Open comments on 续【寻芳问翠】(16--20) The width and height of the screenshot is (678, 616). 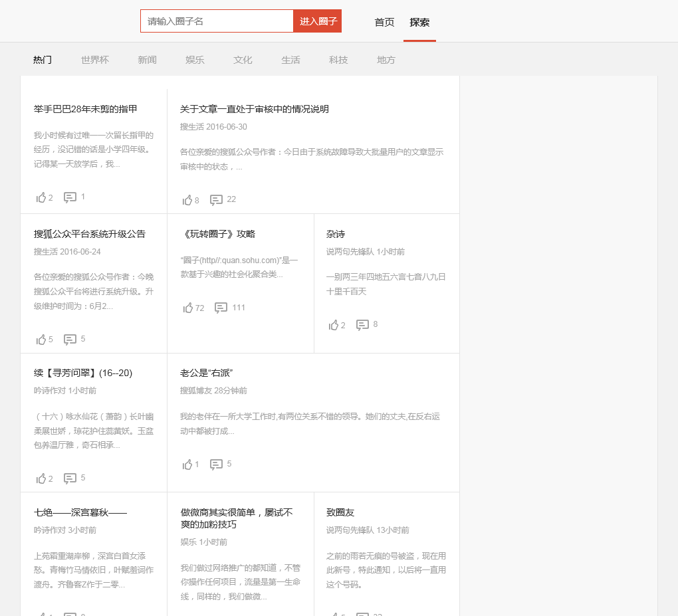coord(70,478)
